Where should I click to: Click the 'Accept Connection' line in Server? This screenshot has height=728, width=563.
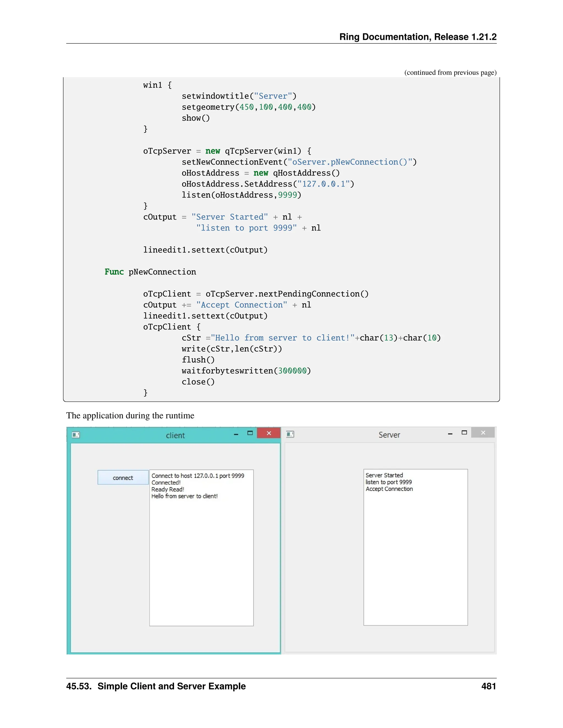click(x=389, y=489)
